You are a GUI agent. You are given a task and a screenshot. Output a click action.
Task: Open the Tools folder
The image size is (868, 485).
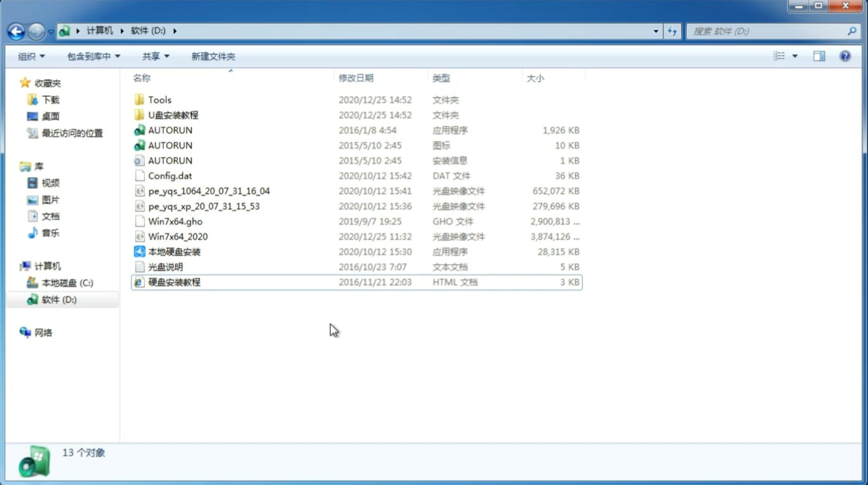[x=159, y=99]
